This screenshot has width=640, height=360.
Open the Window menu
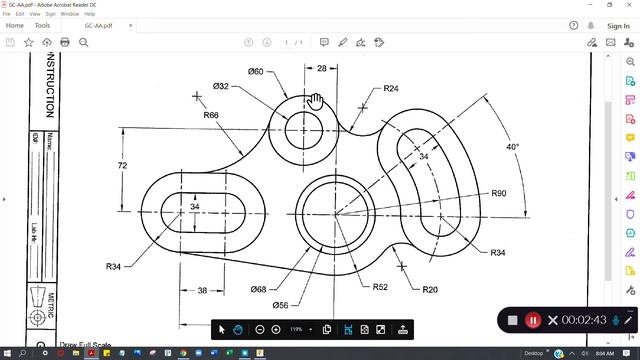tap(70, 14)
